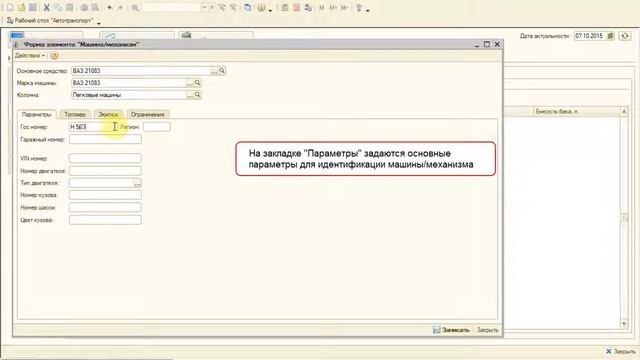
Task: Cut selection with the scissors icon
Action: 47,8
